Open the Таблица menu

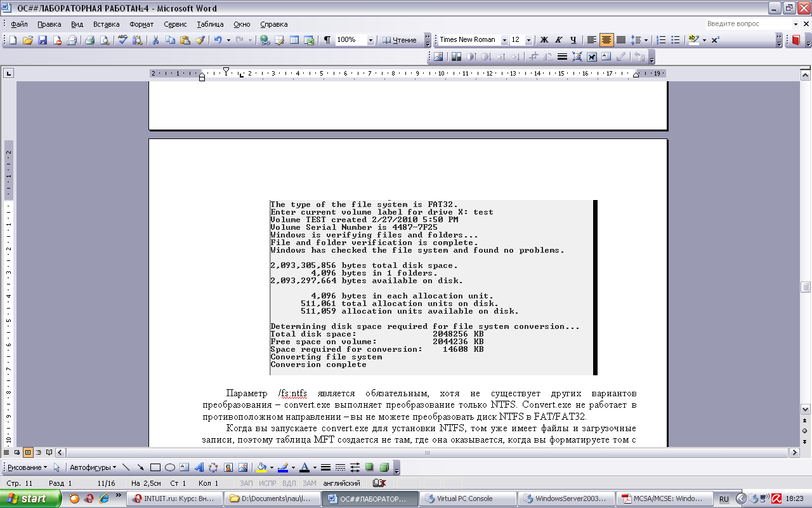pos(210,24)
